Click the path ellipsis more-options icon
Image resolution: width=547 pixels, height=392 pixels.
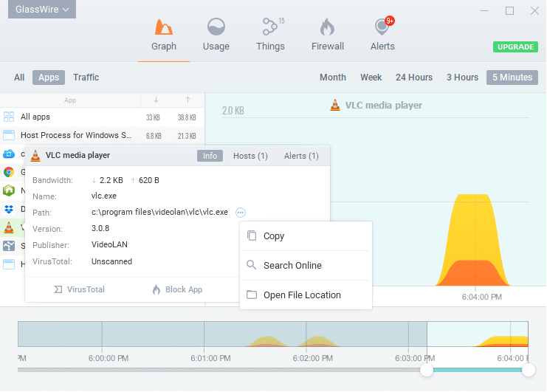pos(241,213)
